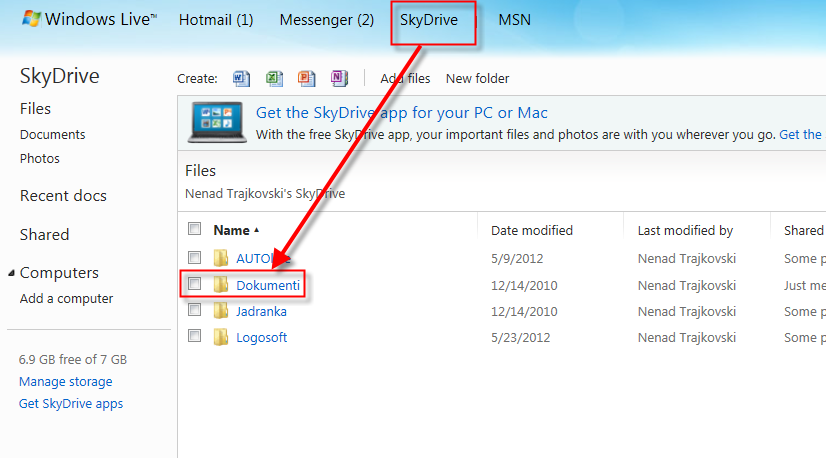This screenshot has width=826, height=458.
Task: Create a new PowerPoint presentation
Action: (x=306, y=78)
